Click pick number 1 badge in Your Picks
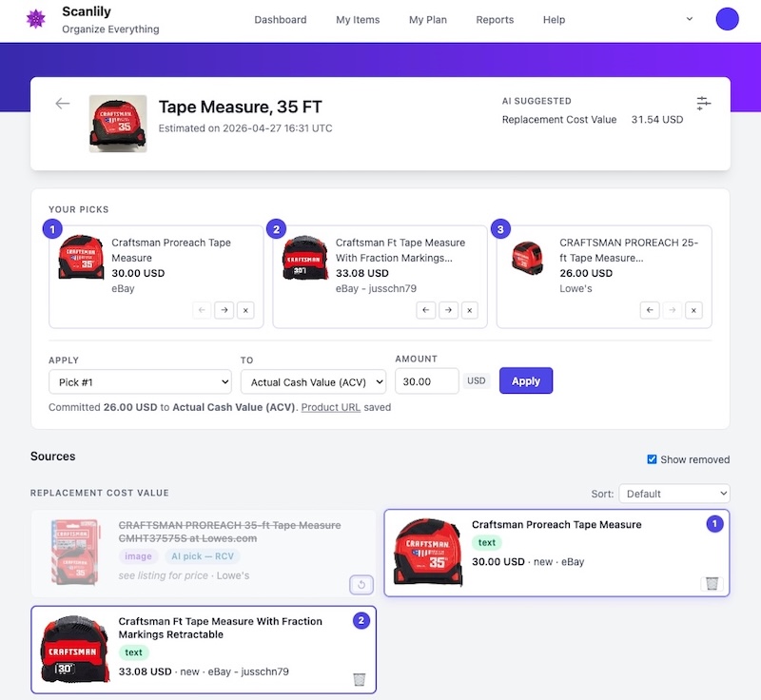 [x=52, y=229]
